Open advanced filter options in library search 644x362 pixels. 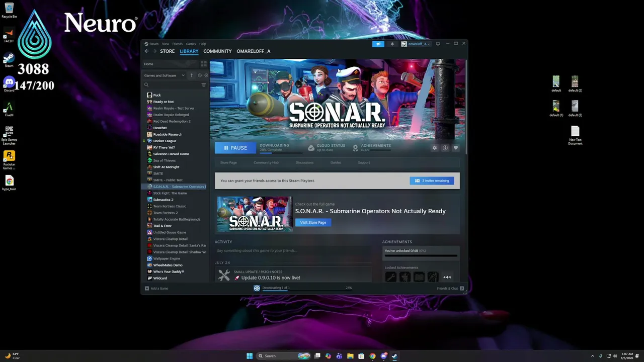(x=204, y=85)
